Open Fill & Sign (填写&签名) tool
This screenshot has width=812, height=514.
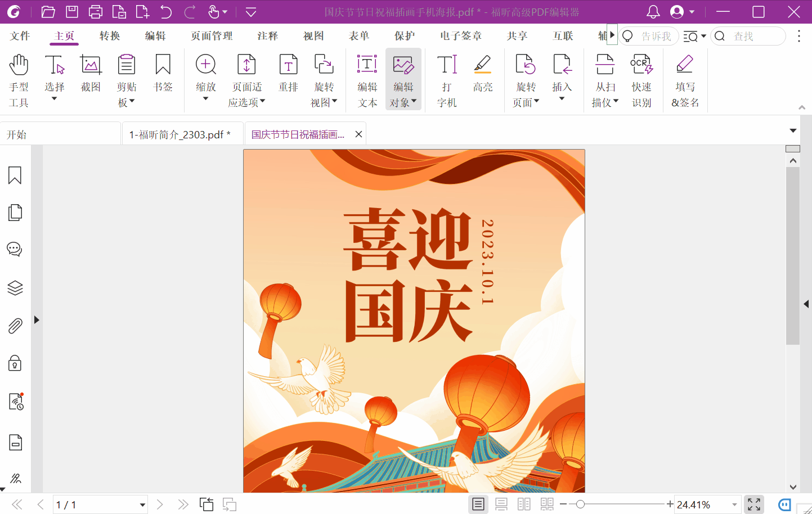tap(685, 80)
